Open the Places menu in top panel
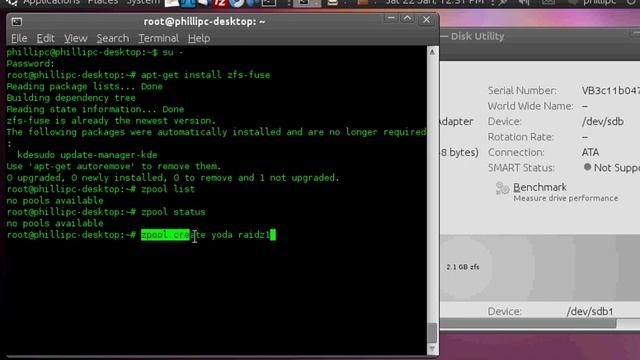Viewport: 640px width, 360px height. point(103,2)
